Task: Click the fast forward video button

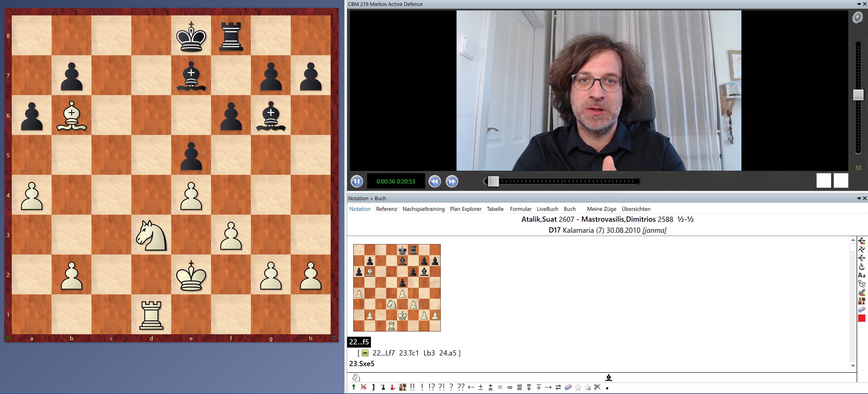Action: click(x=452, y=181)
